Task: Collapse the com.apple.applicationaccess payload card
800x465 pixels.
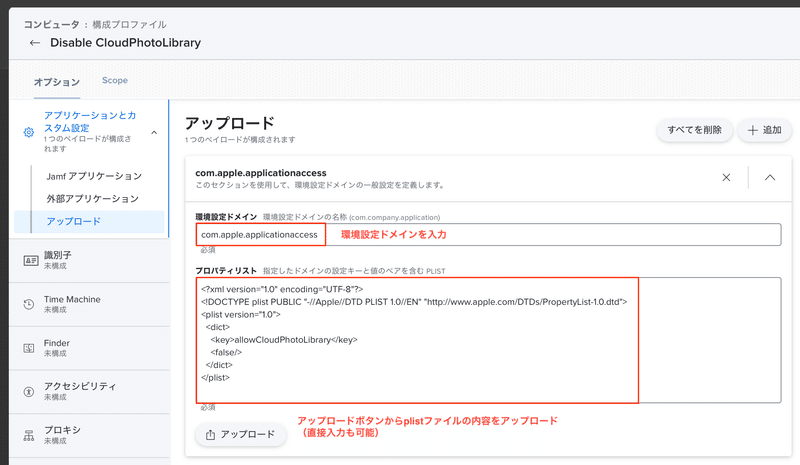Action: (770, 178)
